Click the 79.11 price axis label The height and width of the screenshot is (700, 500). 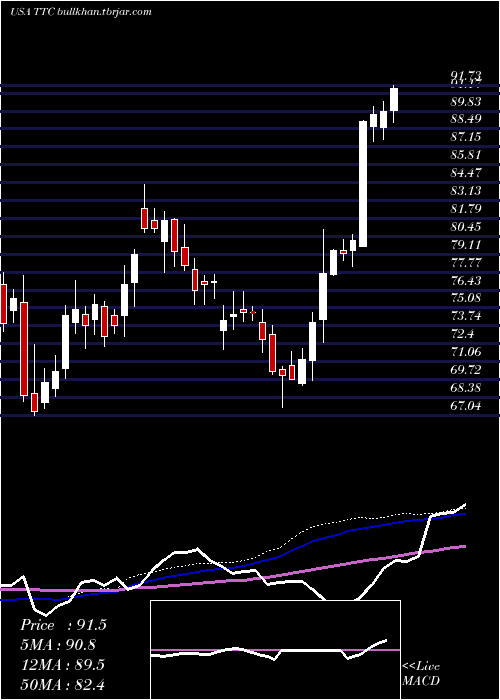[x=466, y=245]
